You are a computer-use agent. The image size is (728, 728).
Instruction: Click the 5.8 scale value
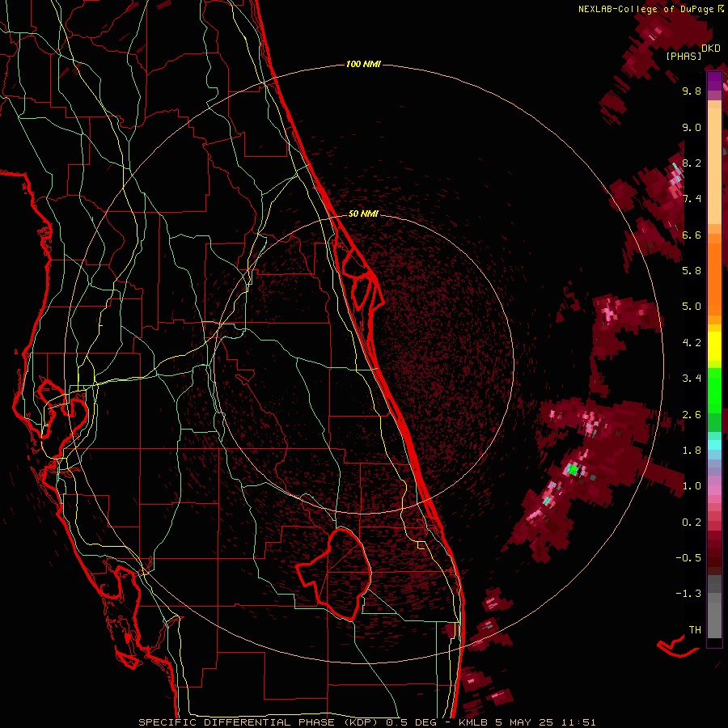point(692,270)
